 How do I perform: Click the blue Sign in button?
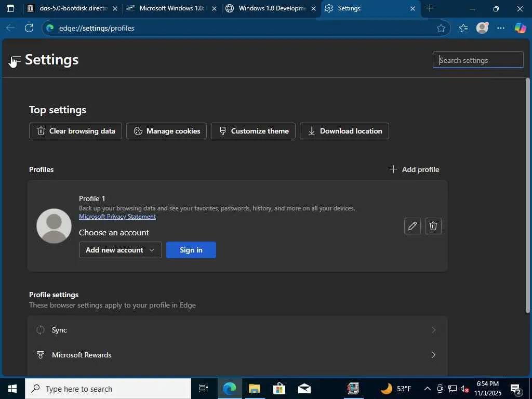(191, 250)
